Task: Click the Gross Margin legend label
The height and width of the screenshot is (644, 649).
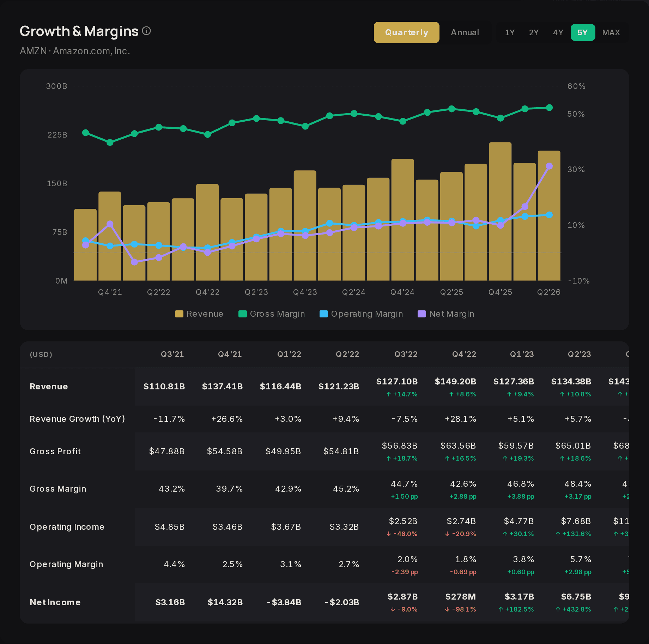Action: (x=277, y=314)
